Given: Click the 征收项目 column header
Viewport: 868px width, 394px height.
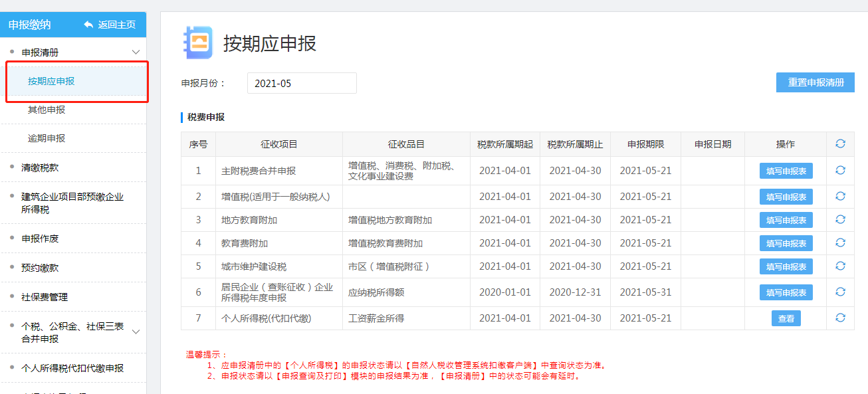Looking at the screenshot, I should (x=279, y=144).
